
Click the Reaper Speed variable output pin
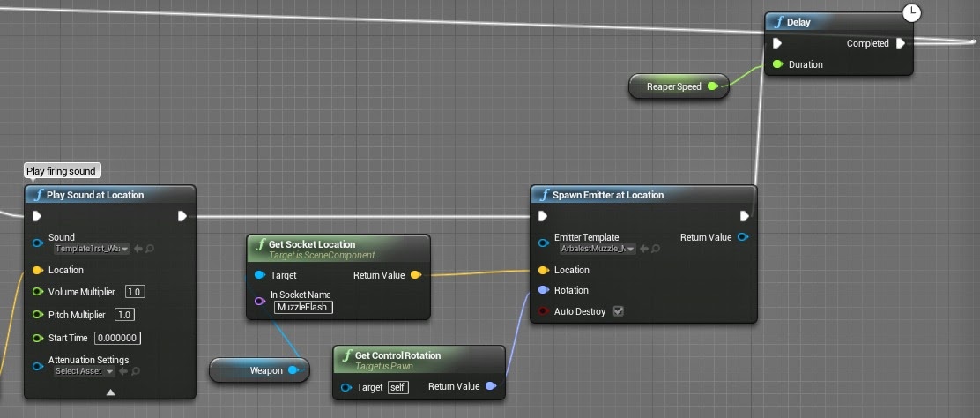(712, 86)
